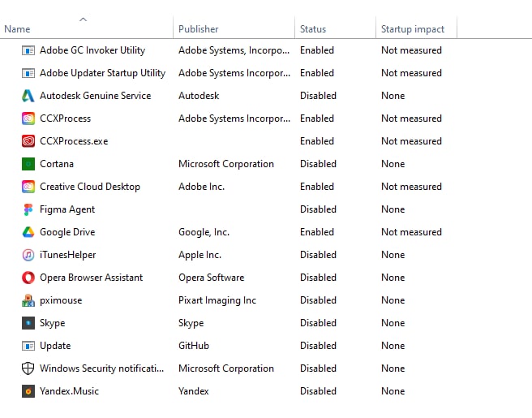Select the Autodesk Genuine Service icon

pyautogui.click(x=28, y=96)
